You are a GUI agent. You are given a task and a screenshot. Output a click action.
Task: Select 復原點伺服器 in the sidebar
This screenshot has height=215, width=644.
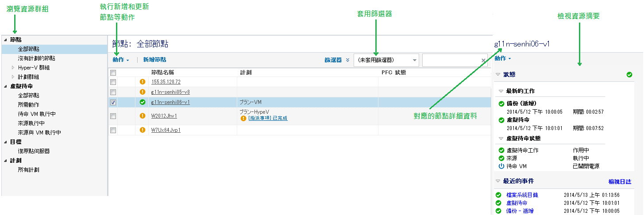34,151
